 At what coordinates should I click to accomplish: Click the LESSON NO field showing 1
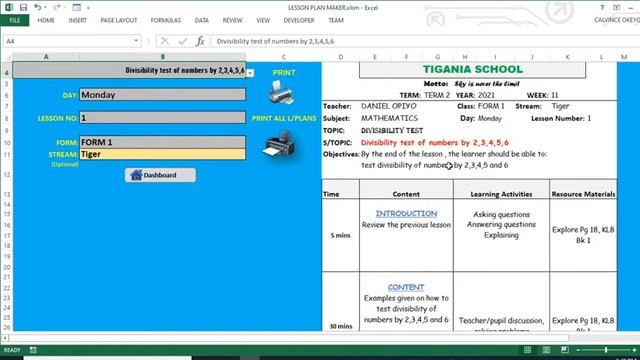[x=162, y=118]
